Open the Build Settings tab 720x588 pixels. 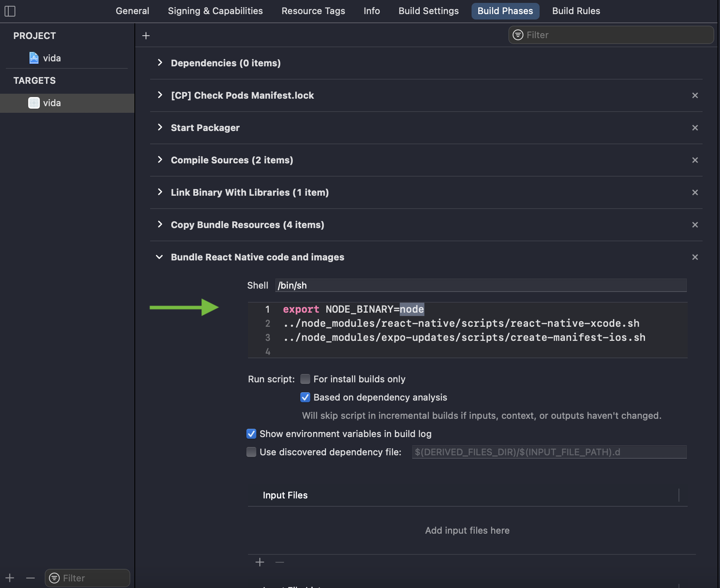[428, 11]
